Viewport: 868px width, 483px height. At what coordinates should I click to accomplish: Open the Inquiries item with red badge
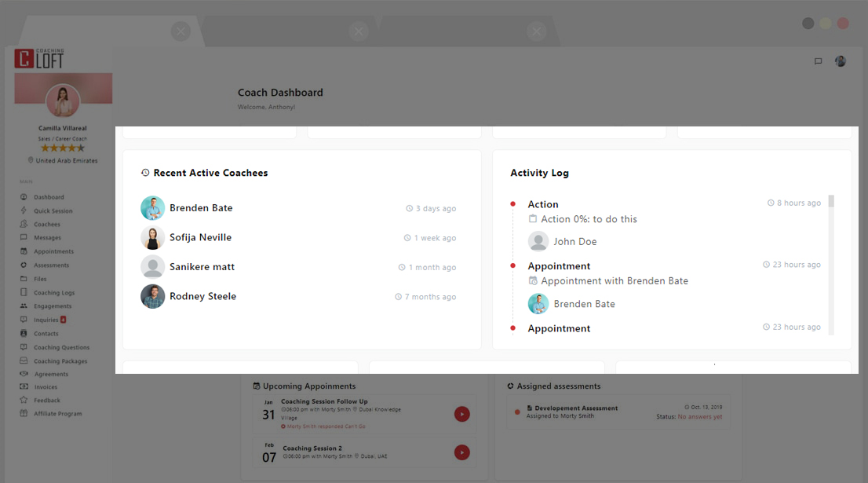click(46, 320)
